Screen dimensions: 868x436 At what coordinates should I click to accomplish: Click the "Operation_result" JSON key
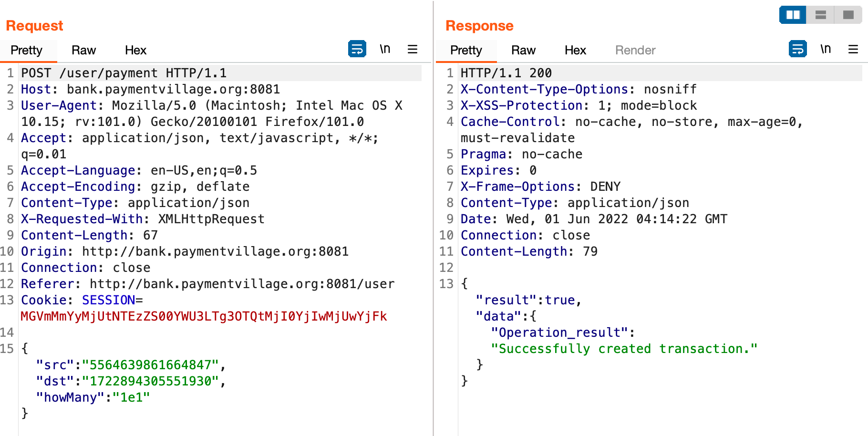tap(559, 332)
